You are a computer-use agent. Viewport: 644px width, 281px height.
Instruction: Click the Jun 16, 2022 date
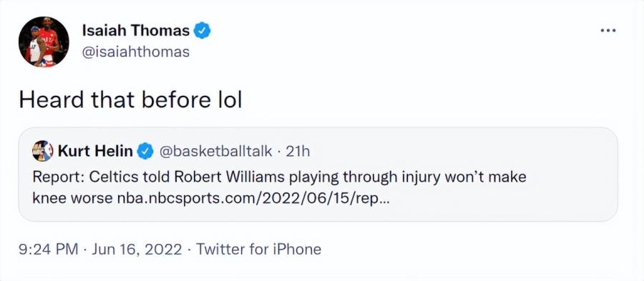point(137,249)
